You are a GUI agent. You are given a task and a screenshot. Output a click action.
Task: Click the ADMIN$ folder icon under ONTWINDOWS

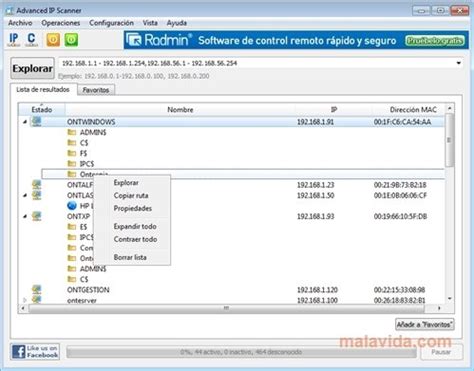click(72, 132)
